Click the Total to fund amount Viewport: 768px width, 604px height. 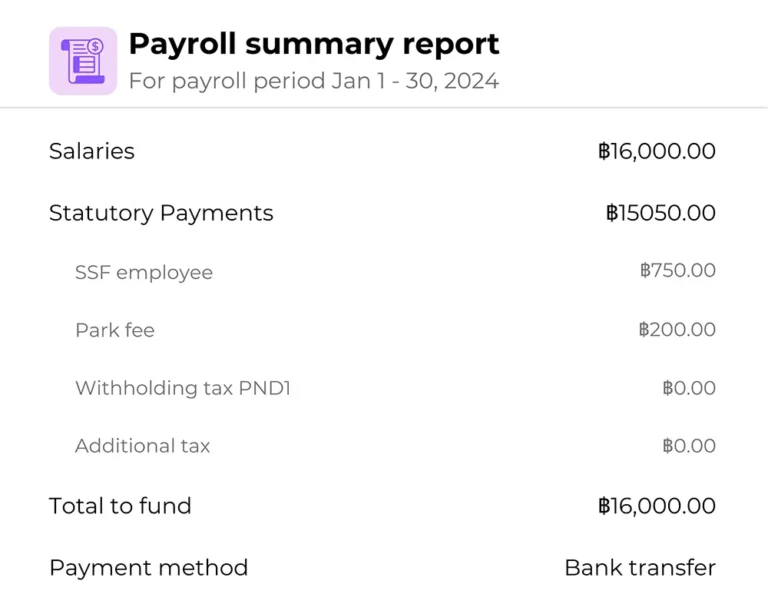(x=657, y=506)
